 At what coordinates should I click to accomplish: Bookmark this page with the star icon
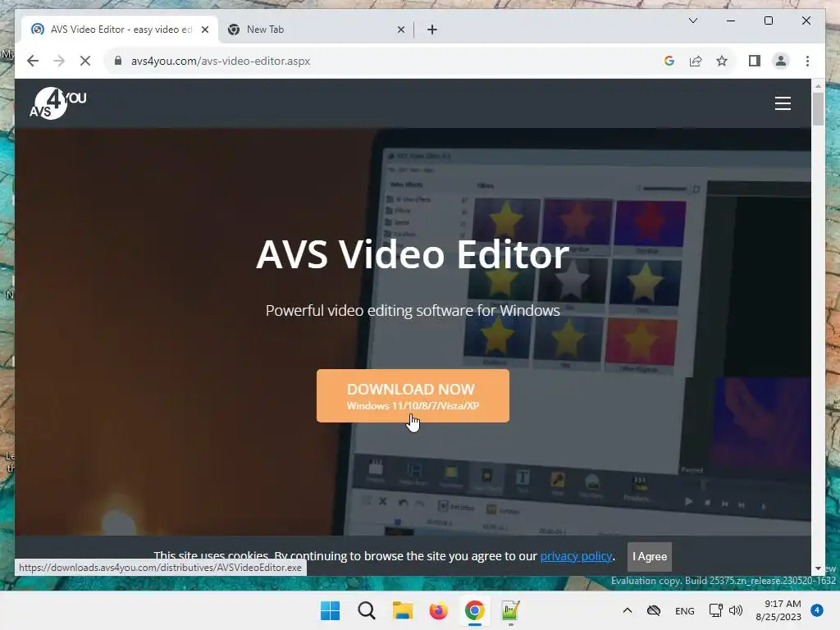point(722,61)
